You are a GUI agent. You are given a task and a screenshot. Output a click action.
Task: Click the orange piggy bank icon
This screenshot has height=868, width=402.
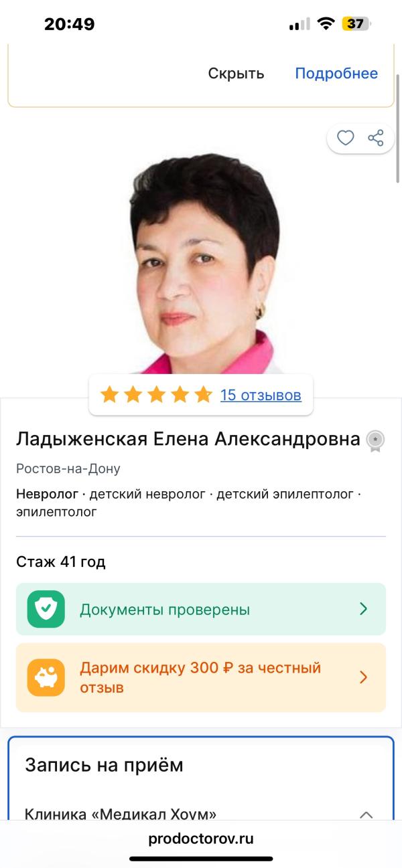point(46,677)
